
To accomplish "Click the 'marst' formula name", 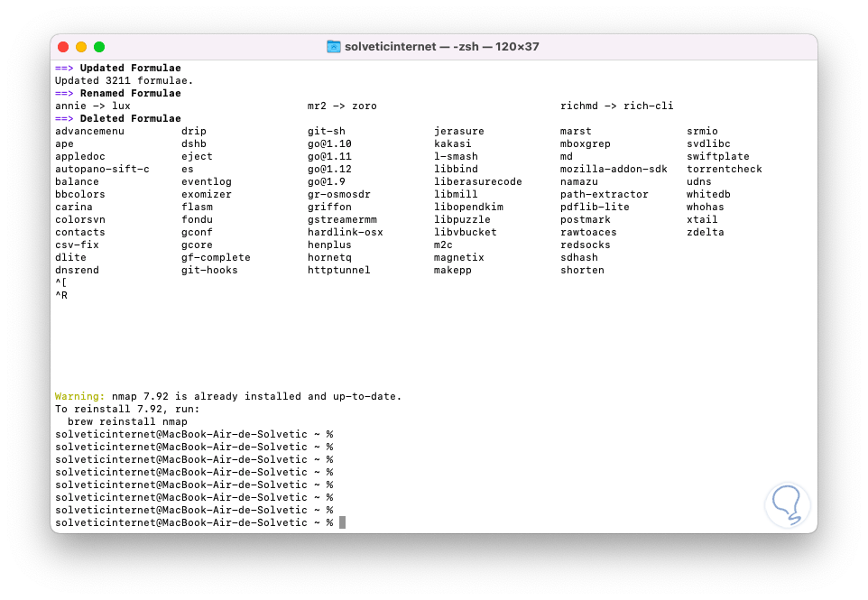I will pyautogui.click(x=576, y=131).
